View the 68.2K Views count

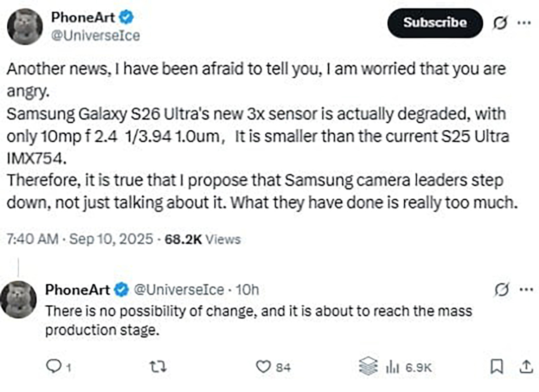(x=203, y=240)
